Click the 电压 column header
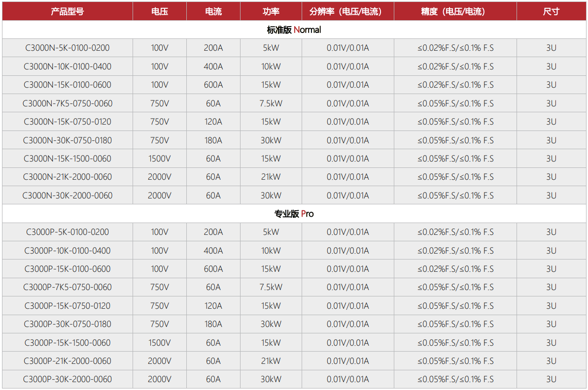 [x=160, y=11]
